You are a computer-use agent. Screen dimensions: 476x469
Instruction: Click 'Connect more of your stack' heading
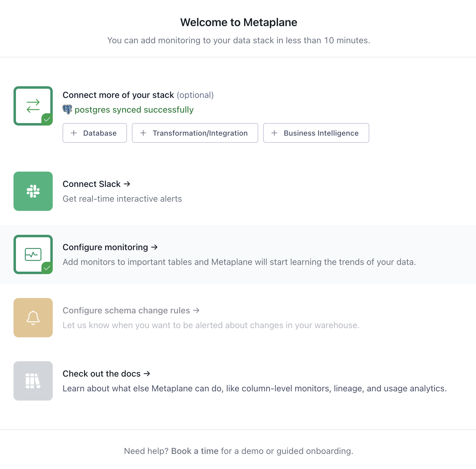(x=118, y=95)
